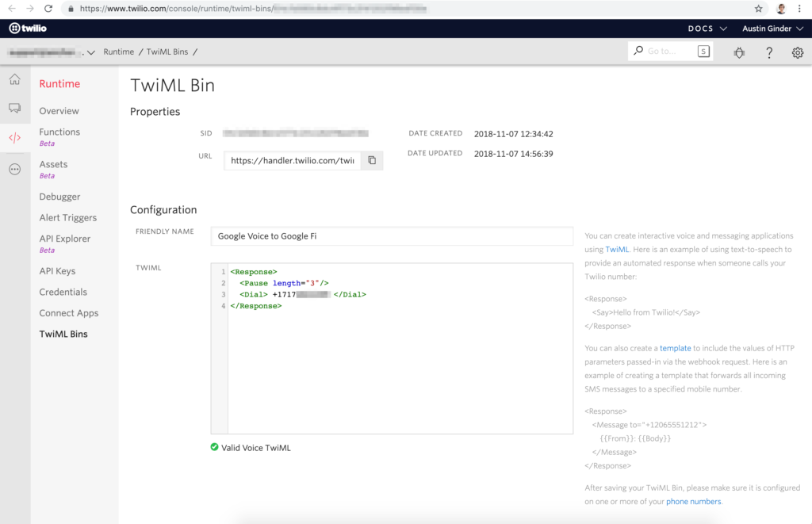Click the opening Response tag on line 1
Image resolution: width=812 pixels, height=524 pixels.
254,272
